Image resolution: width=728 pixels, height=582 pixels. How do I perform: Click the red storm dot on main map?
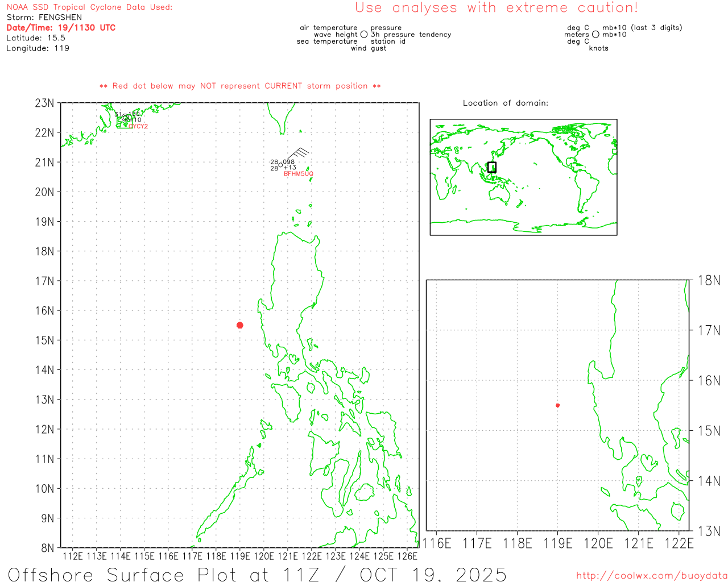pyautogui.click(x=239, y=325)
